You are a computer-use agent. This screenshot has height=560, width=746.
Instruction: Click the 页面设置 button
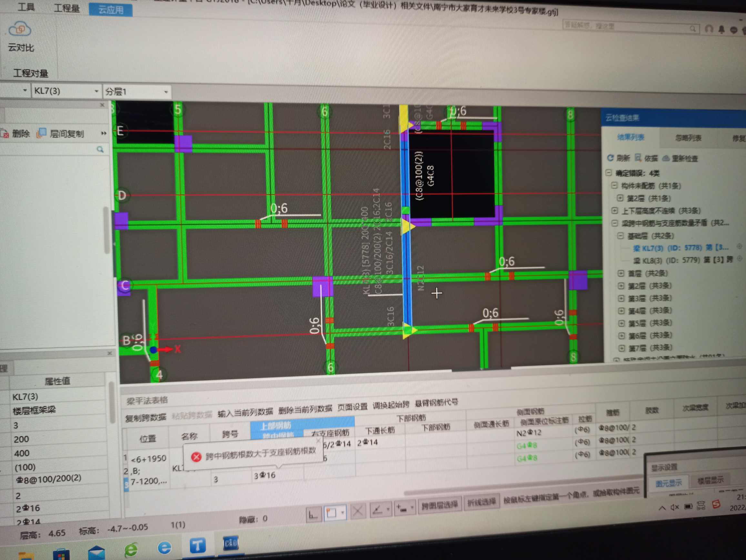point(352,407)
